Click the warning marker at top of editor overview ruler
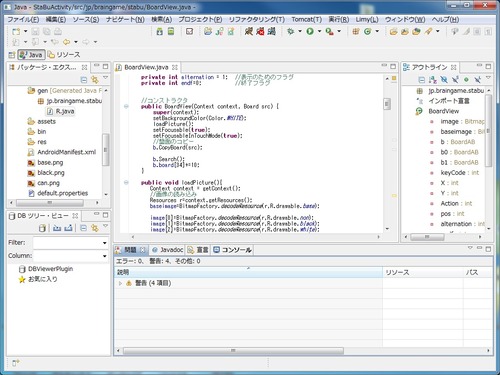 click(394, 78)
